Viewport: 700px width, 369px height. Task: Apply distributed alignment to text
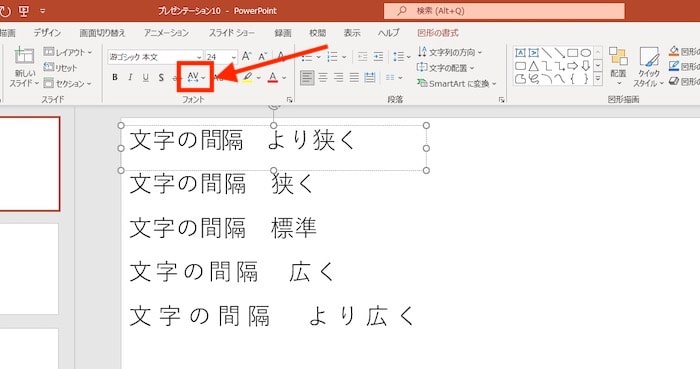point(370,78)
